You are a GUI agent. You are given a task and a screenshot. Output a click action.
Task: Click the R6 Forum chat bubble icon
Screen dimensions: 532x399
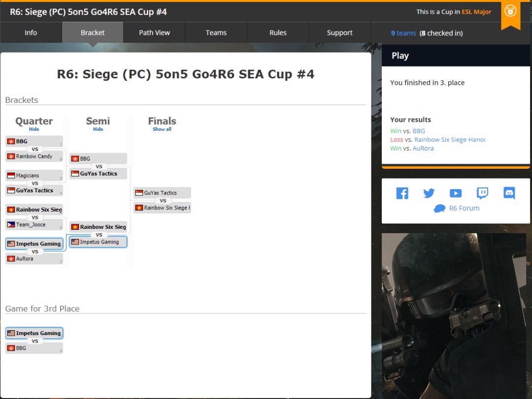(x=439, y=209)
